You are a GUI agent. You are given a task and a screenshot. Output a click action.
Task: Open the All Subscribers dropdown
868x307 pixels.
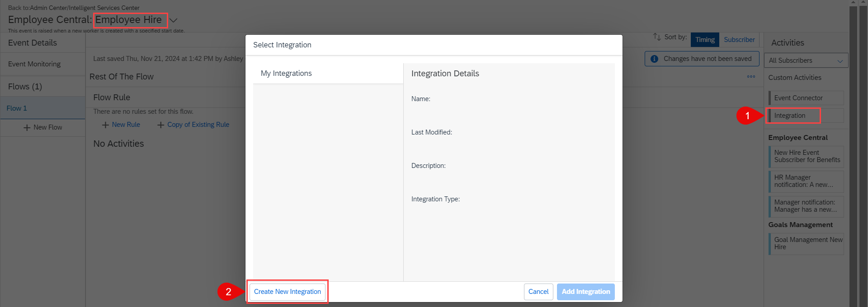[806, 60]
